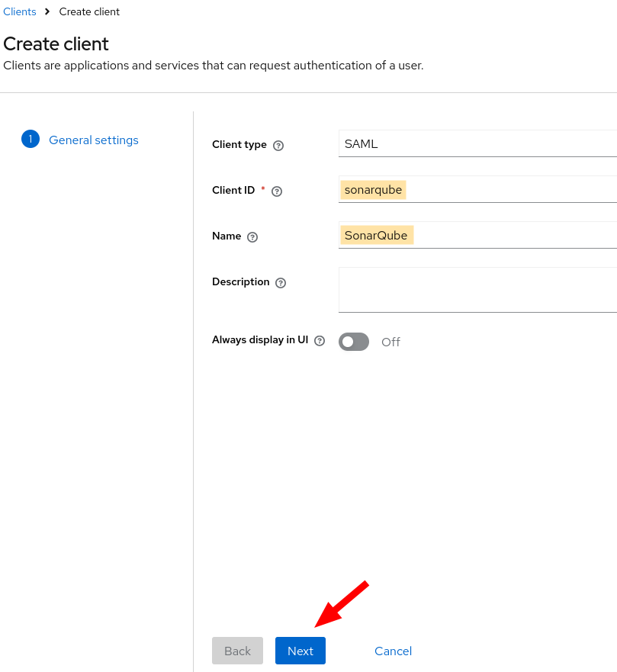This screenshot has width=617, height=672.
Task: Click the Next button
Action: click(x=300, y=651)
